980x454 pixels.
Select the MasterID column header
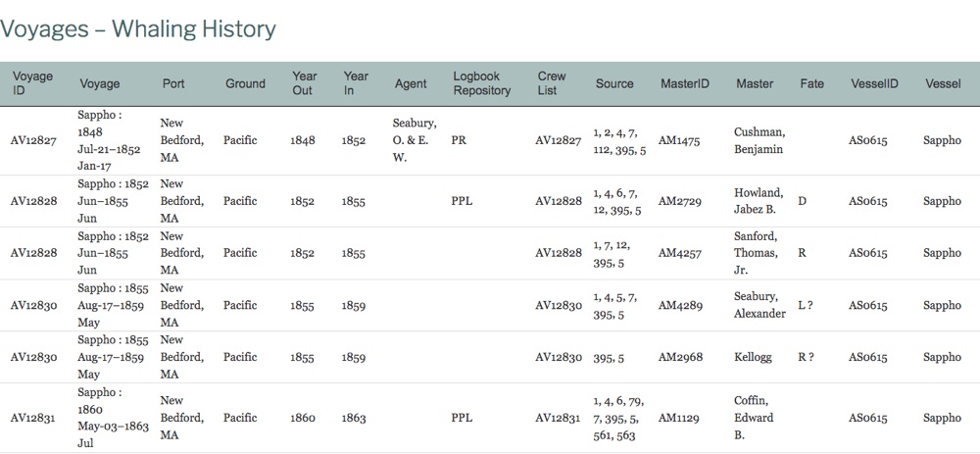[x=685, y=83]
